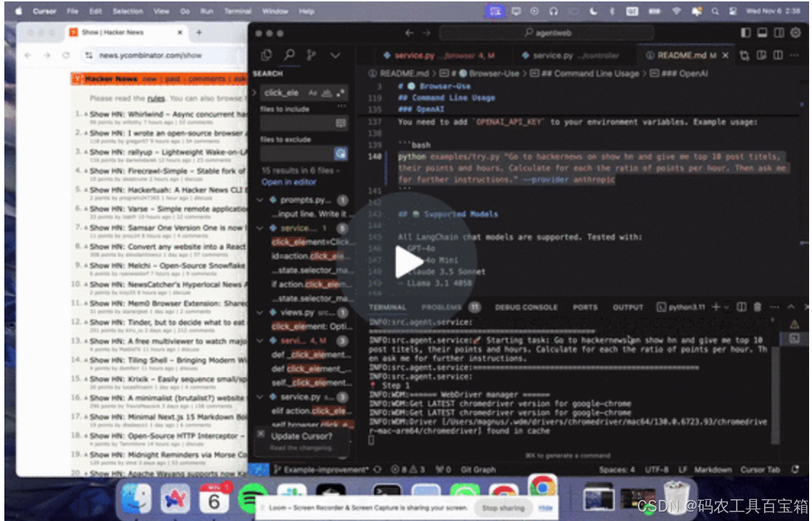This screenshot has height=521, width=812.
Task: Collapse the service.py results group with 5 matches
Action: click(260, 228)
